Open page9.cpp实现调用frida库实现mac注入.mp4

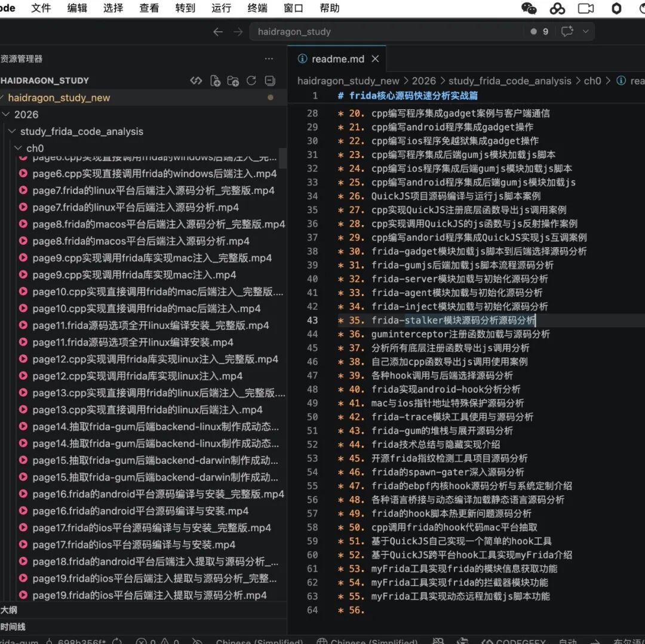pos(134,275)
